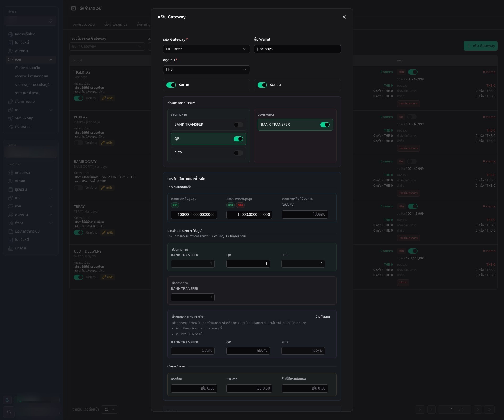Enable the SLIP deposit channel toggle
Screen dimensions: 504x420
(238, 153)
